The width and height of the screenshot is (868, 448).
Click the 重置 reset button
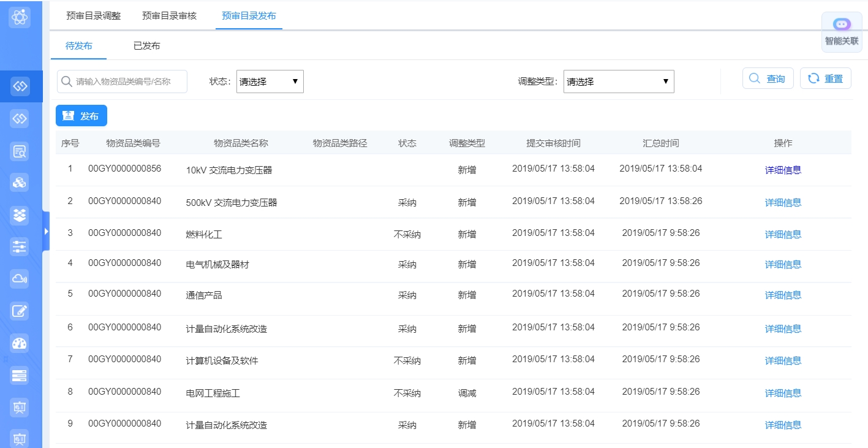[x=826, y=78]
